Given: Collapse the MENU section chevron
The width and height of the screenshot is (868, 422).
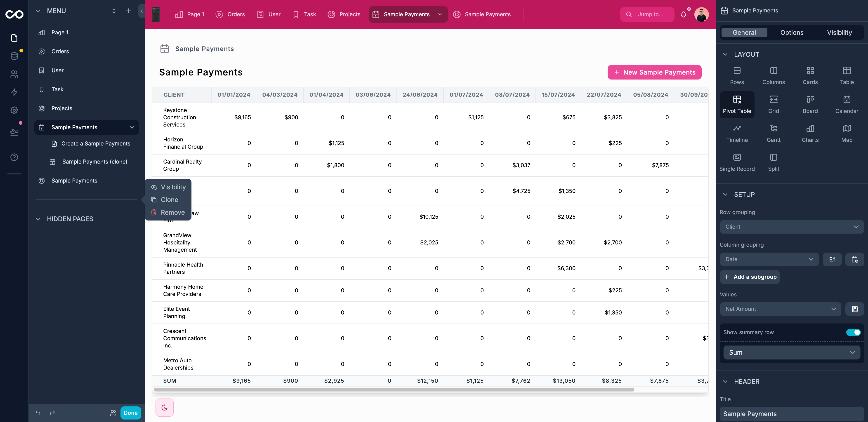Looking at the screenshot, I should pos(38,11).
